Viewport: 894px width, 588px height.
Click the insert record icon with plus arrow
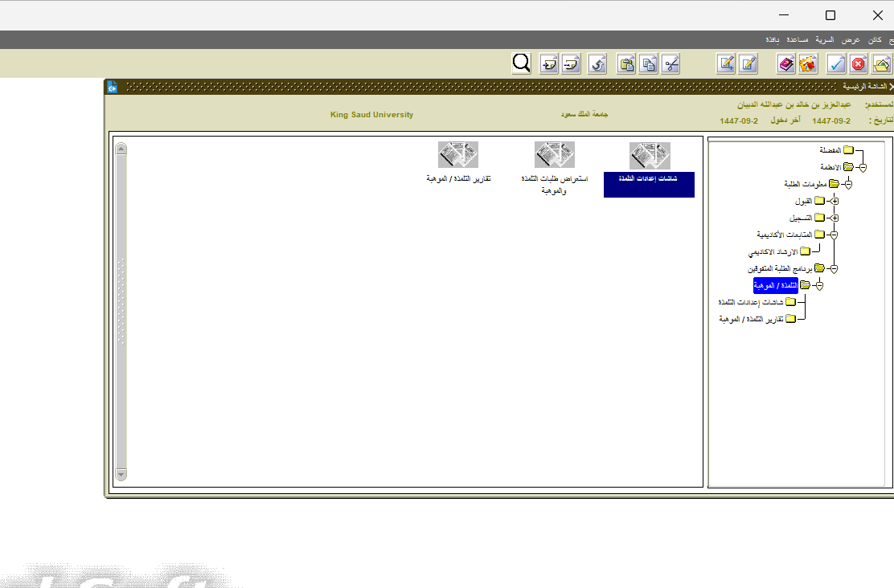pos(549,64)
